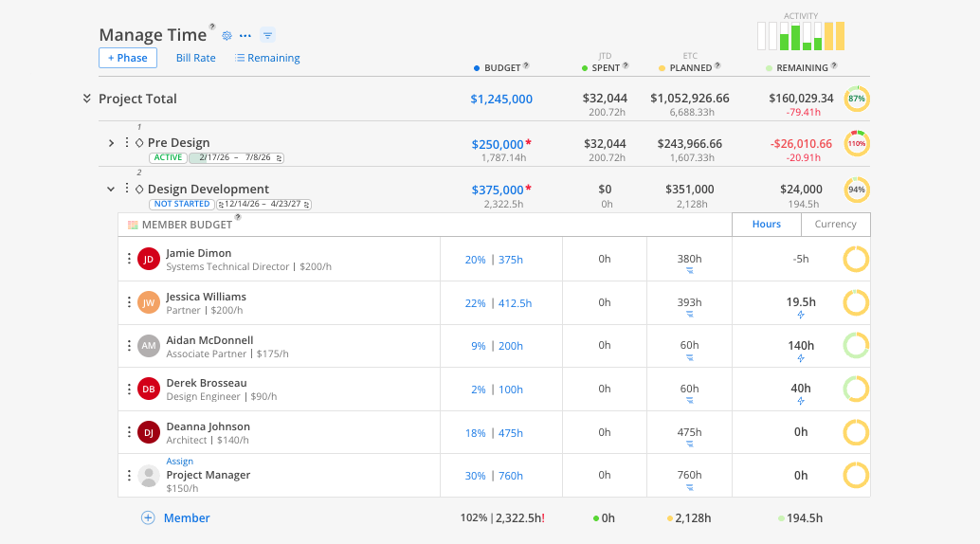Screen dimensions: 980x544
Task: Collapse the Design Development phase
Action: pyautogui.click(x=111, y=190)
